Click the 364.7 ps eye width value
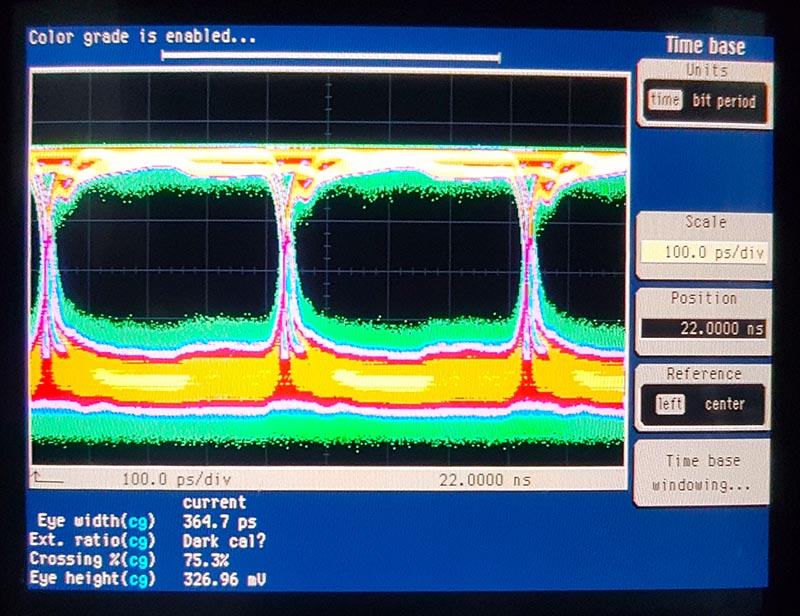Image resolution: width=800 pixels, height=616 pixels. [x=220, y=520]
